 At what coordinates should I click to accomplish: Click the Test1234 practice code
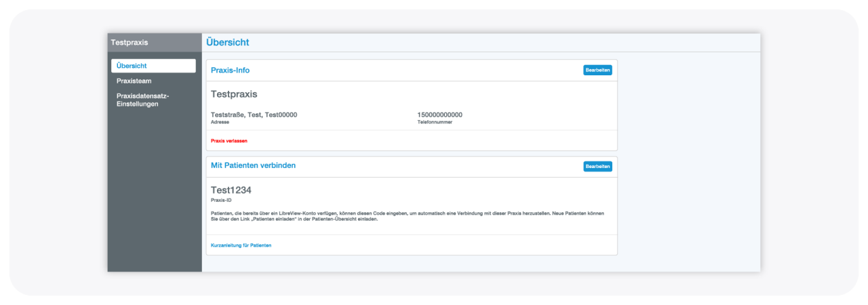[x=231, y=190]
